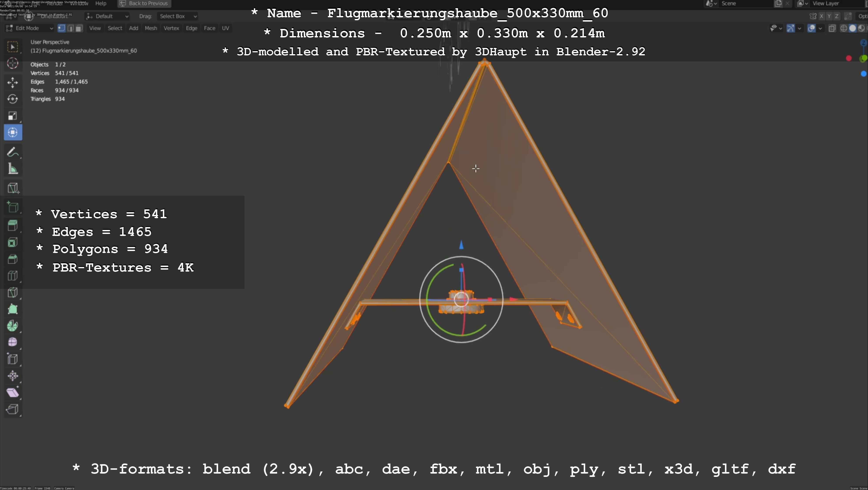Select the Move tool in toolbar
Viewport: 868px width, 490px height.
[12, 82]
